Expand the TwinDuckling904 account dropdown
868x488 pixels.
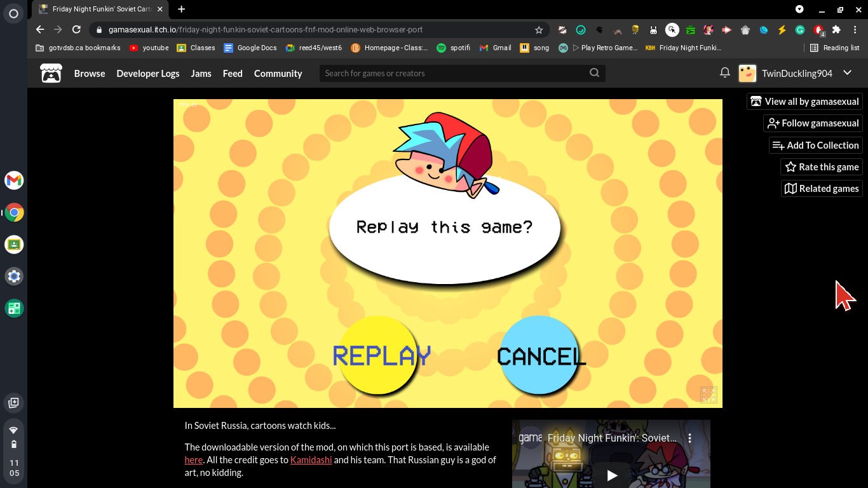847,73
